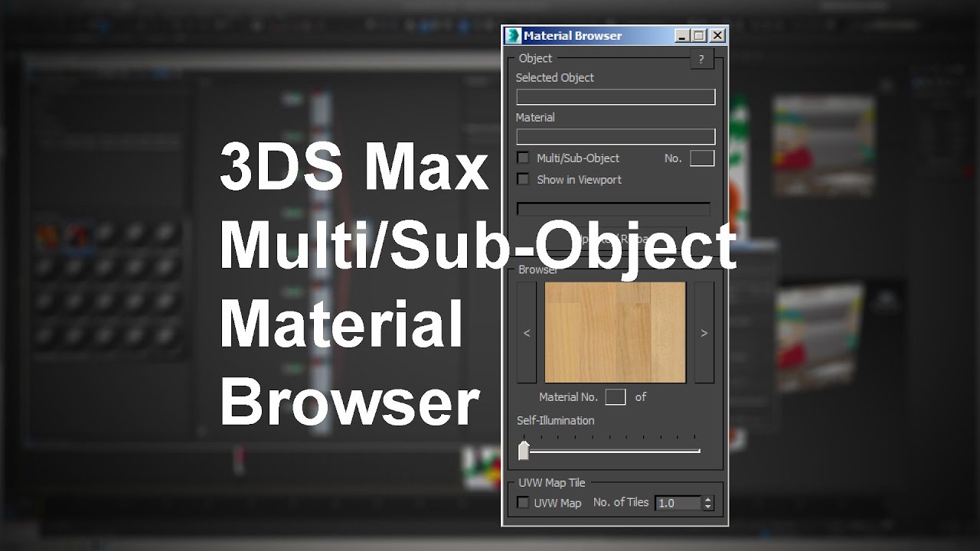The image size is (980, 551).
Task: Go to next material with right arrow
Action: click(x=704, y=333)
